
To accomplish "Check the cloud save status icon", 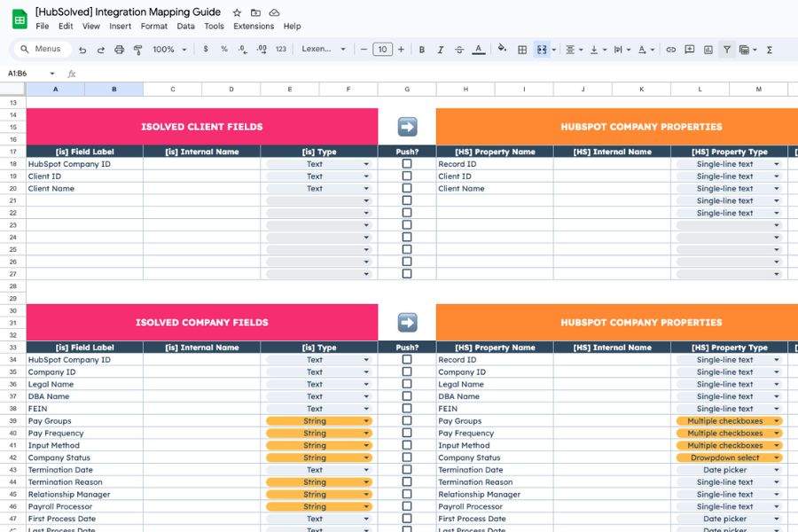I will [274, 12].
